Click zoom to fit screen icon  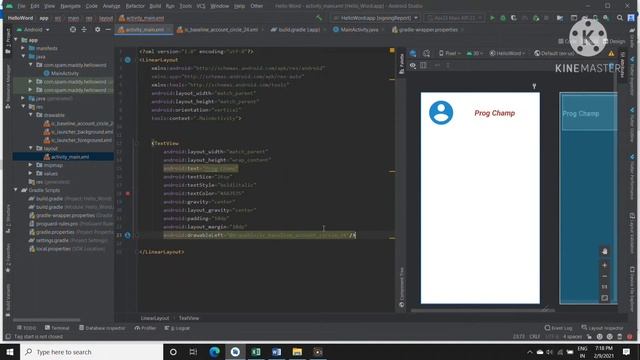coord(604,298)
